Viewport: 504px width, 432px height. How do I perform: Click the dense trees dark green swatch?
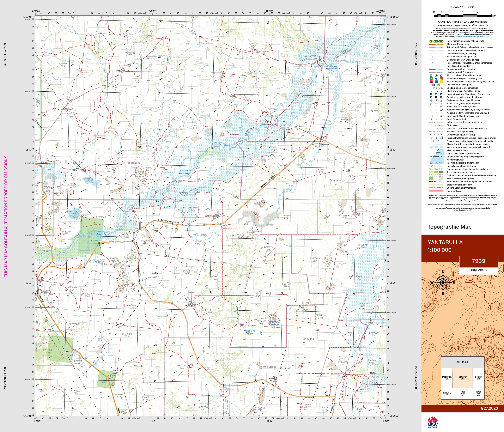[441, 172]
